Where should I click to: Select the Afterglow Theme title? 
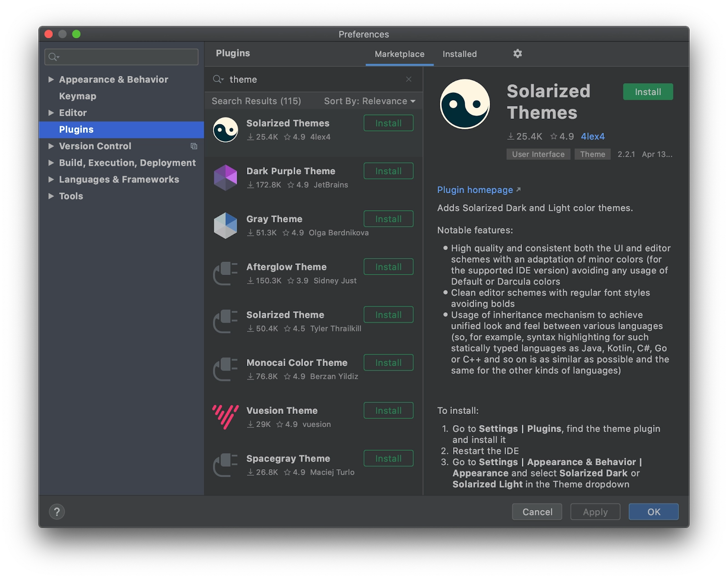click(287, 267)
